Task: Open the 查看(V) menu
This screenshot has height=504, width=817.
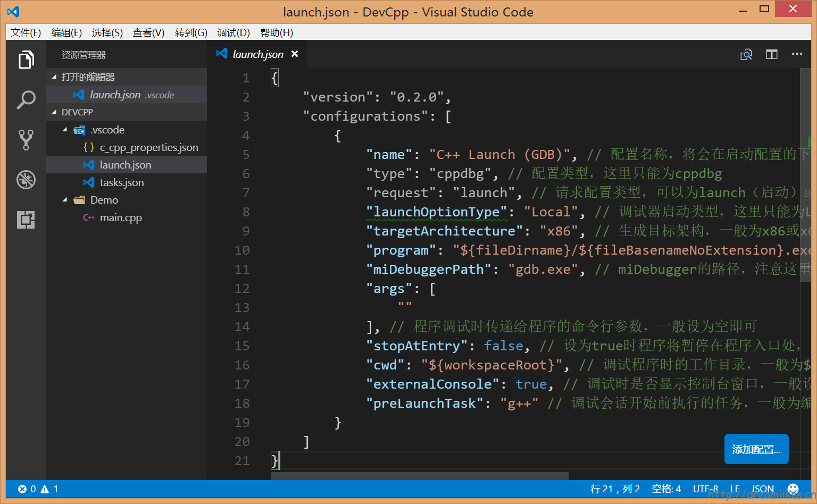Action: click(148, 32)
